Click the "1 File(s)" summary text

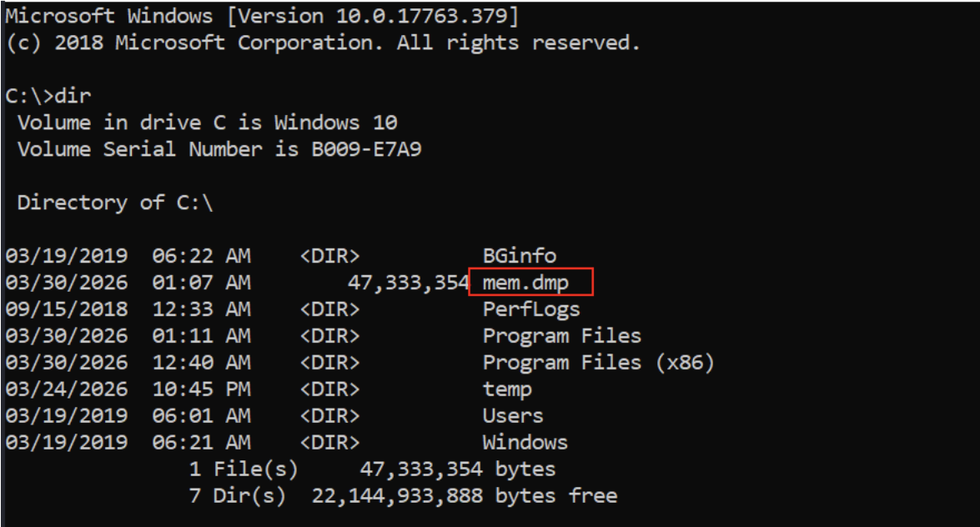[244, 469]
